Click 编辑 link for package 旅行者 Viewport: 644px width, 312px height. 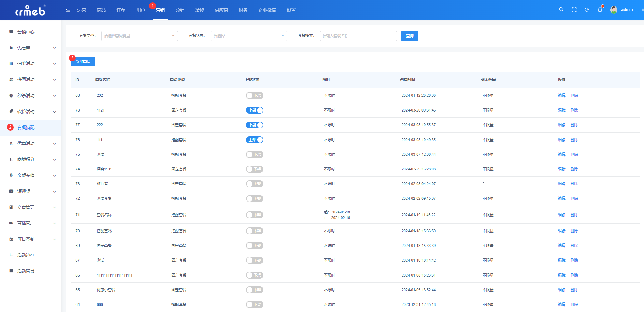(561, 184)
